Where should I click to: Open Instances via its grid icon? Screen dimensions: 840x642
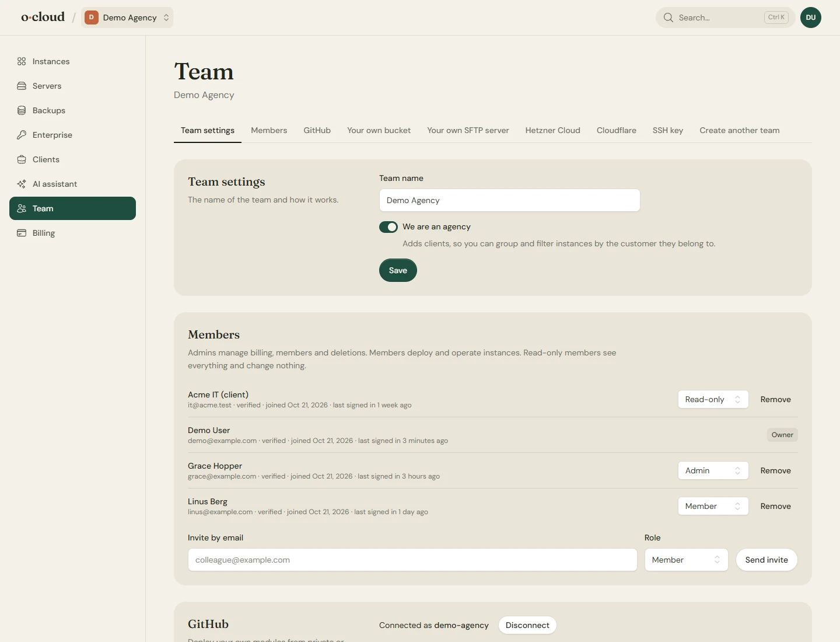22,61
